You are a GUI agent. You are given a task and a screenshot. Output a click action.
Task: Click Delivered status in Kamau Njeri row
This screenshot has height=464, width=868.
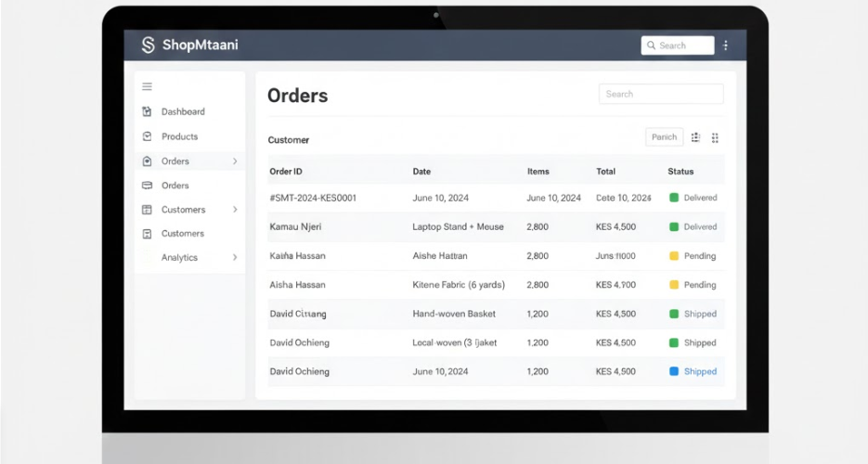point(700,226)
